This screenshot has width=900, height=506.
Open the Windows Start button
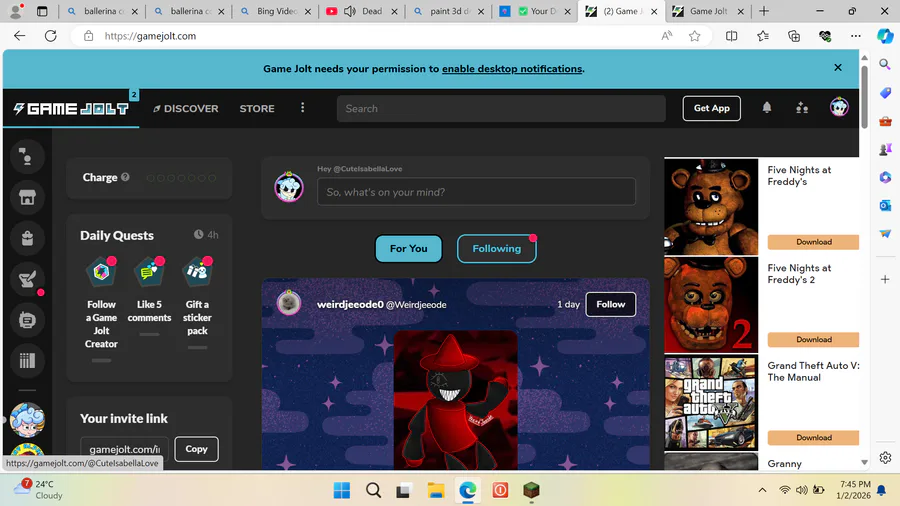pos(342,491)
